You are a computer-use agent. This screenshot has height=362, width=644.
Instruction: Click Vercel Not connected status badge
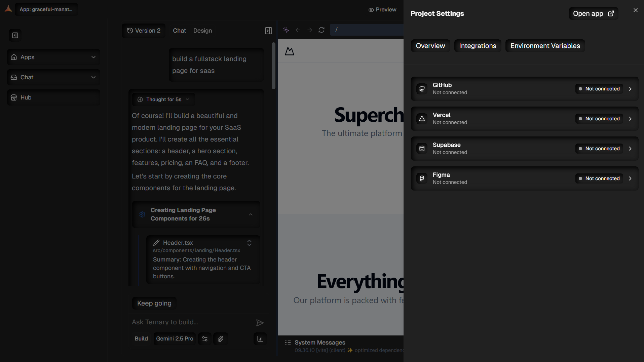[x=599, y=119]
